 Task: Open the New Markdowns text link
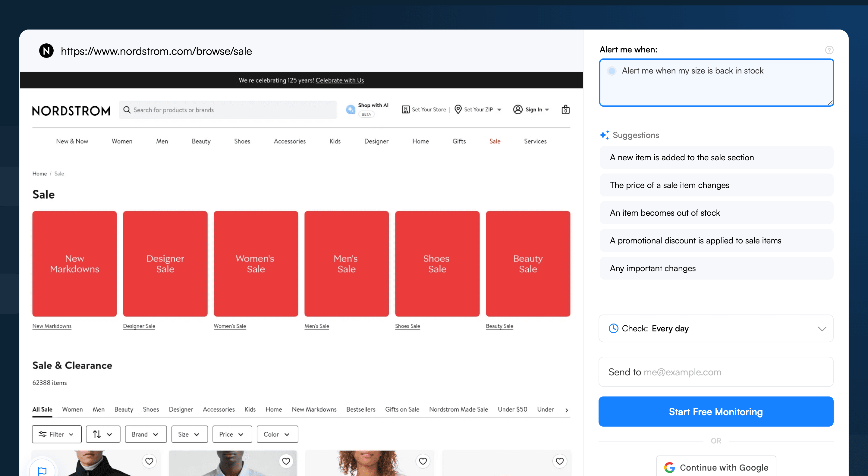point(52,326)
